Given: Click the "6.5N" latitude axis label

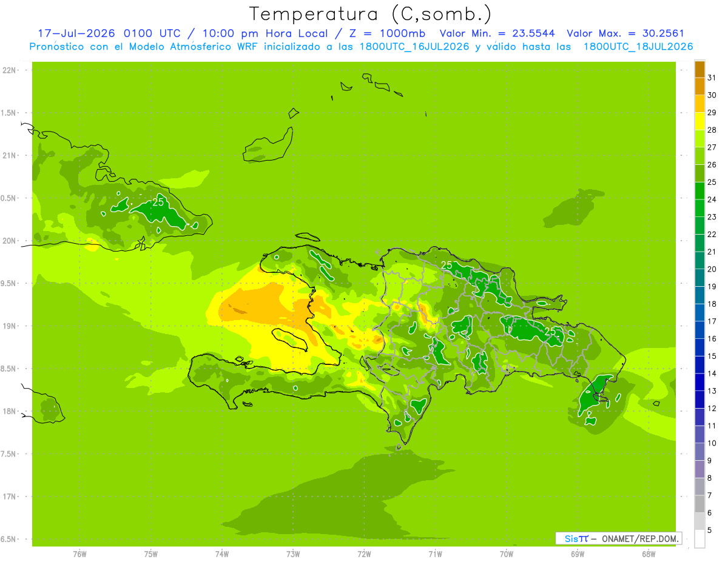Looking at the screenshot, I should tap(8, 539).
